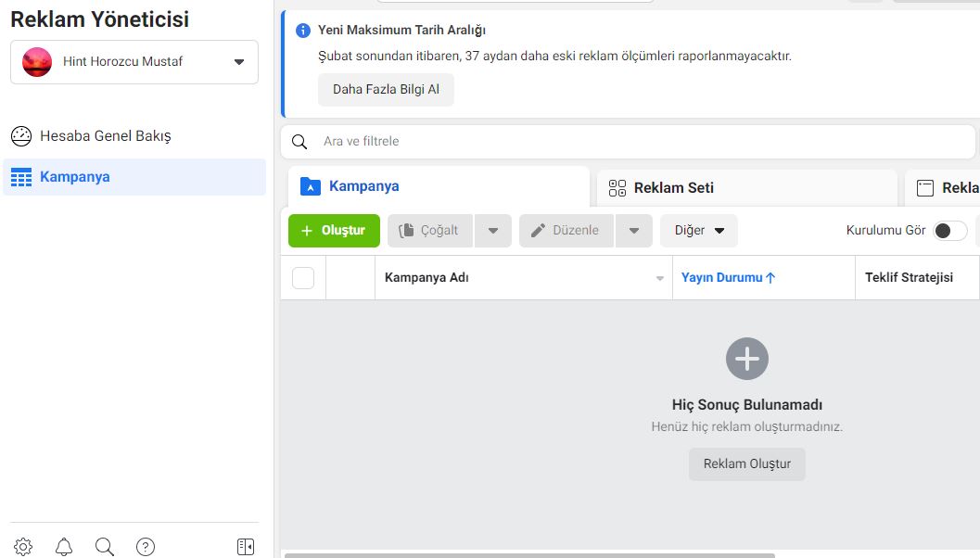Open the help question mark icon
Screen dimensions: 980x558
pyautogui.click(x=145, y=547)
